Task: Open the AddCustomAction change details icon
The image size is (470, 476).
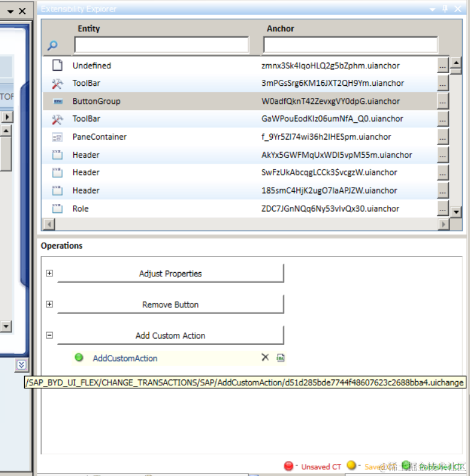Action: click(x=281, y=357)
